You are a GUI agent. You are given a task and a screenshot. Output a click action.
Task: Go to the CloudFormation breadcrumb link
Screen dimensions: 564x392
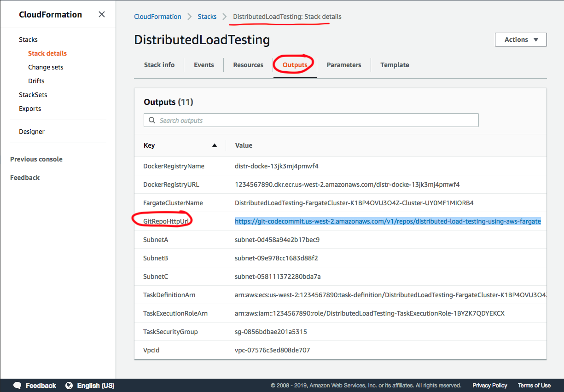[157, 17]
